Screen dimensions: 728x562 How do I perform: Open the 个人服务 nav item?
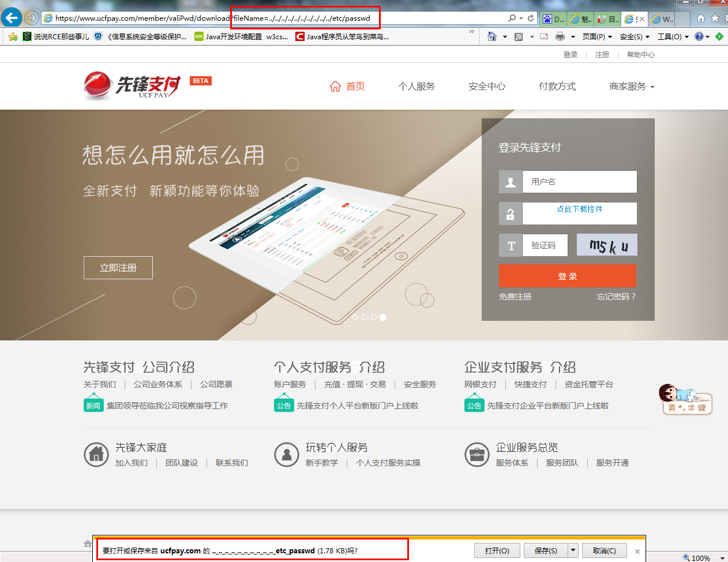[416, 87]
